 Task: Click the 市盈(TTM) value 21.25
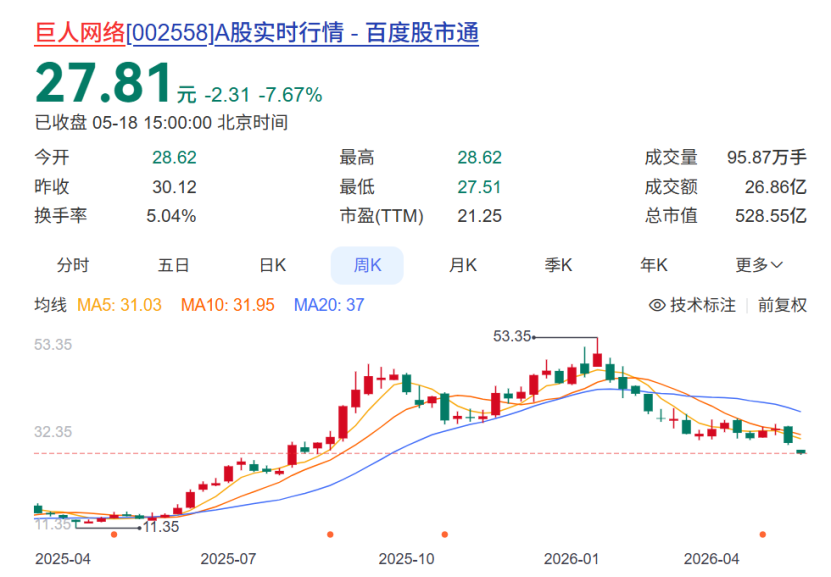[x=480, y=216]
